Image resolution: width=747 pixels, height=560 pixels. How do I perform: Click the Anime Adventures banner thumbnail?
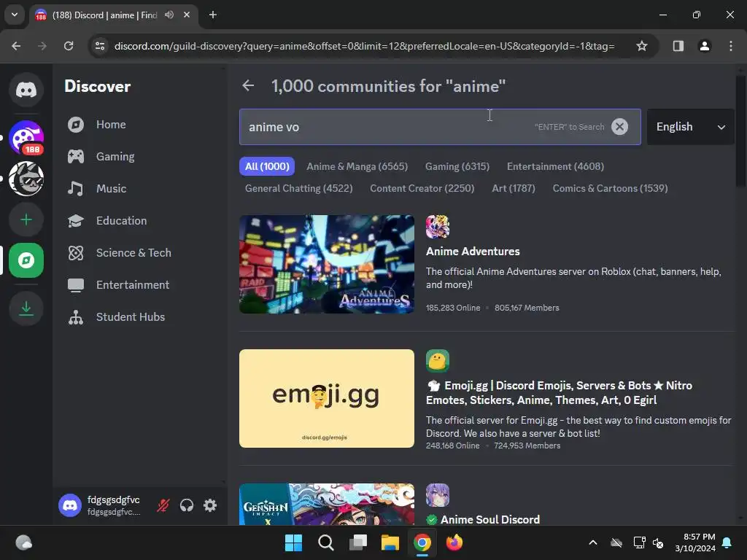point(326,264)
